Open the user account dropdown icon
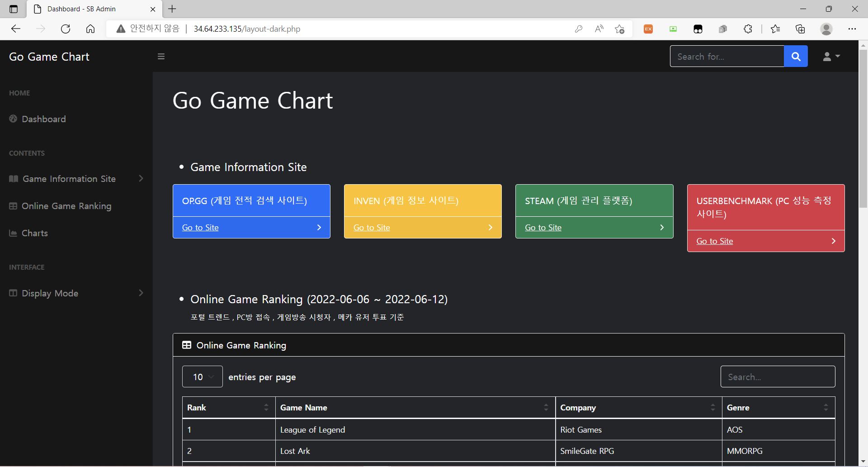Screen dimensions: 868x467 coord(831,56)
